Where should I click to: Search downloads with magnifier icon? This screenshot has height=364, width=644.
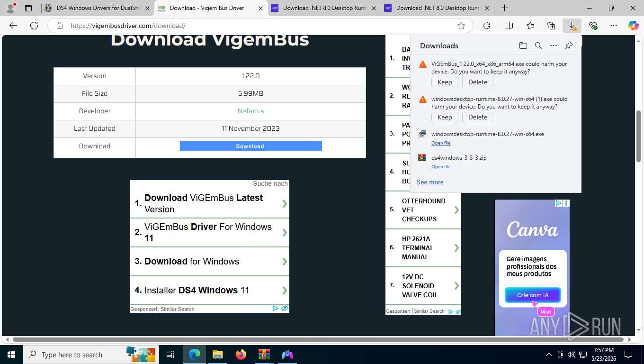pos(538,45)
